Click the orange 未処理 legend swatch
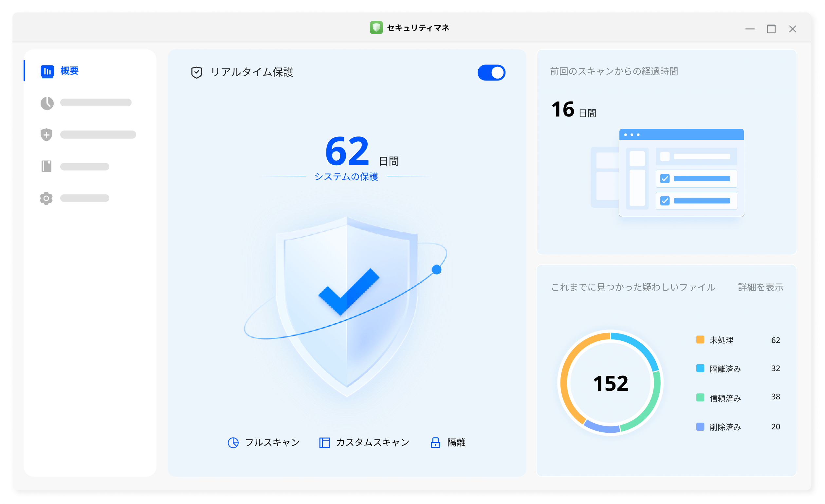Image resolution: width=825 pixels, height=504 pixels. tap(700, 340)
